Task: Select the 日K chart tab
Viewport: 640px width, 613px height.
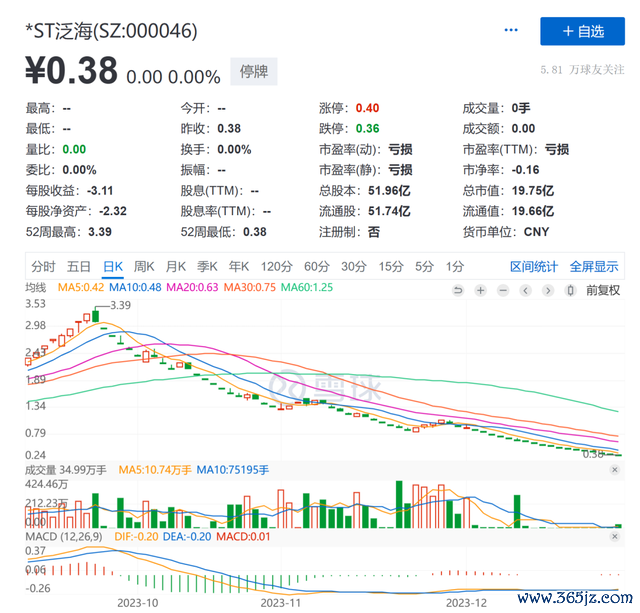Action: [113, 267]
